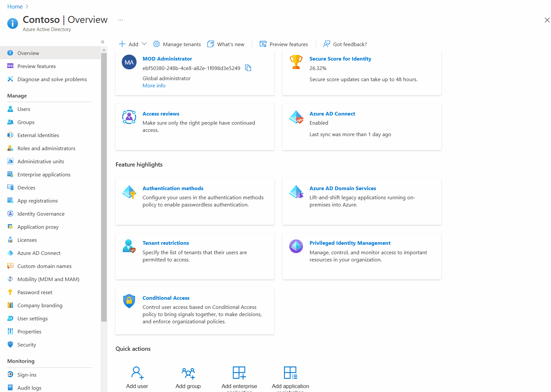Open Preview features in the toolbar

pos(284,44)
